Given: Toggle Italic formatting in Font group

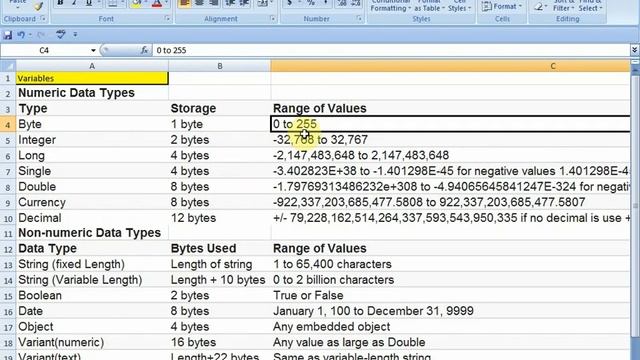Looking at the screenshot, I should (x=74, y=3).
